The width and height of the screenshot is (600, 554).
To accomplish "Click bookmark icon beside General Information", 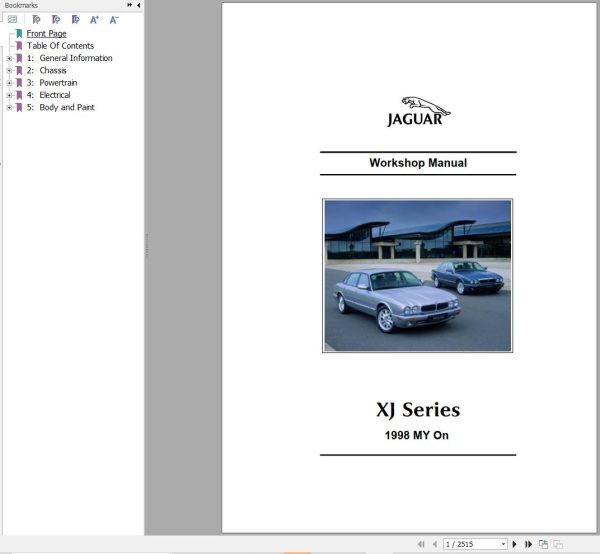I will click(19, 58).
